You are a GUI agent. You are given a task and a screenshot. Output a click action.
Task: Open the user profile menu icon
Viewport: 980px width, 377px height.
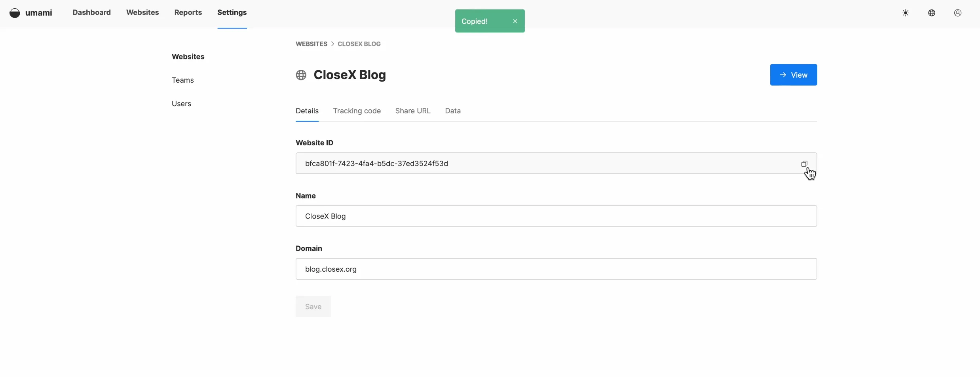click(958, 13)
